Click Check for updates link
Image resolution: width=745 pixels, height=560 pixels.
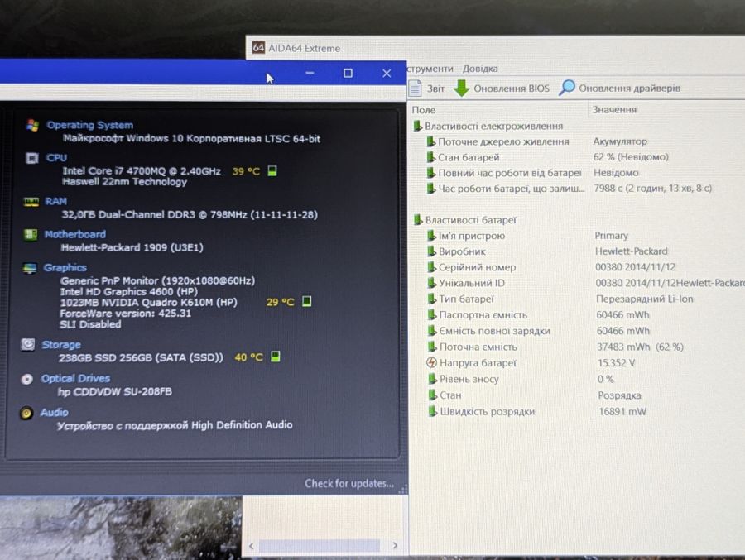349,483
